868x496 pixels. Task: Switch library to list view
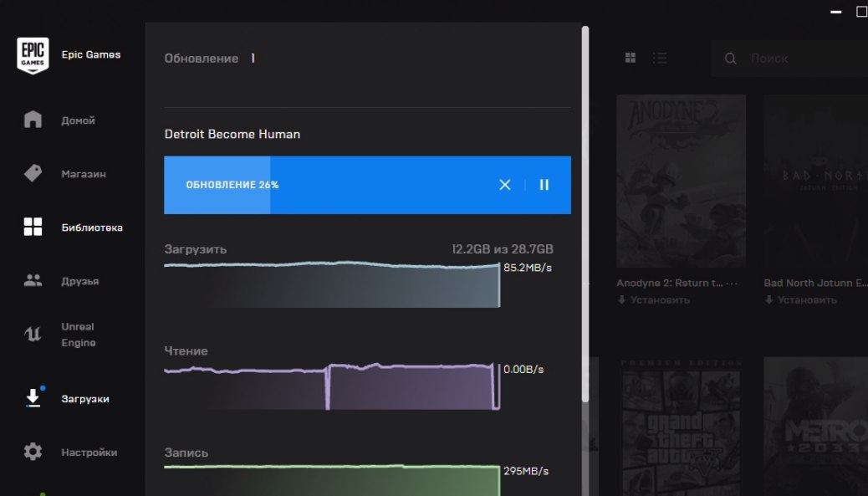coord(659,58)
